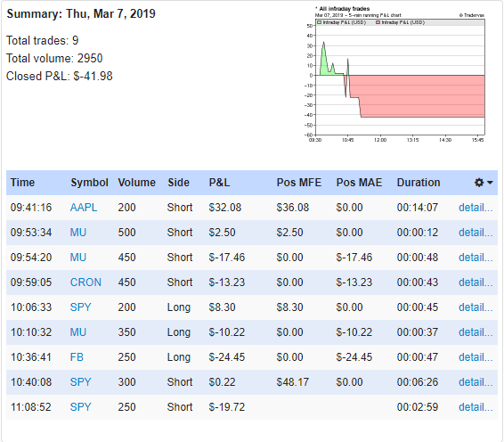Click the intraday running P&L chart

click(x=395, y=74)
